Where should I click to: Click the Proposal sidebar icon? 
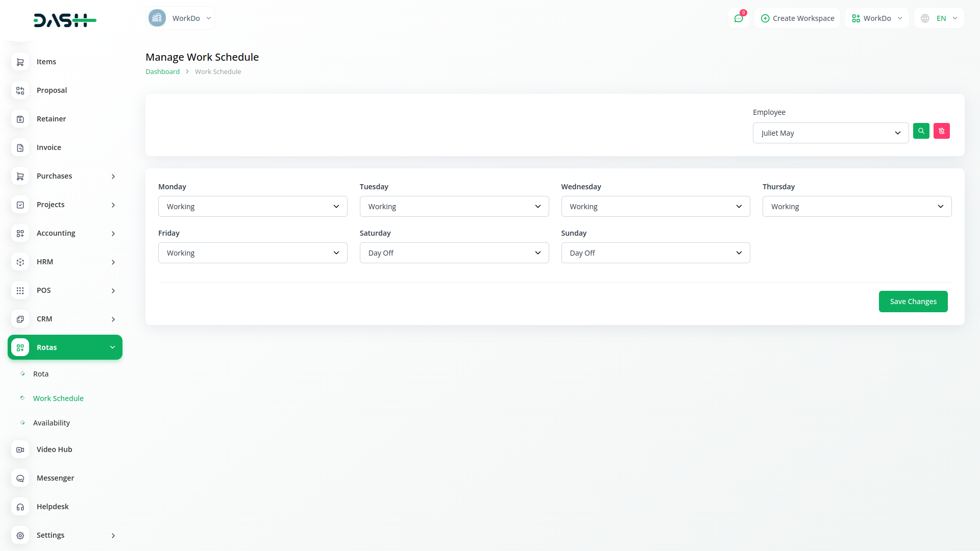coord(20,90)
